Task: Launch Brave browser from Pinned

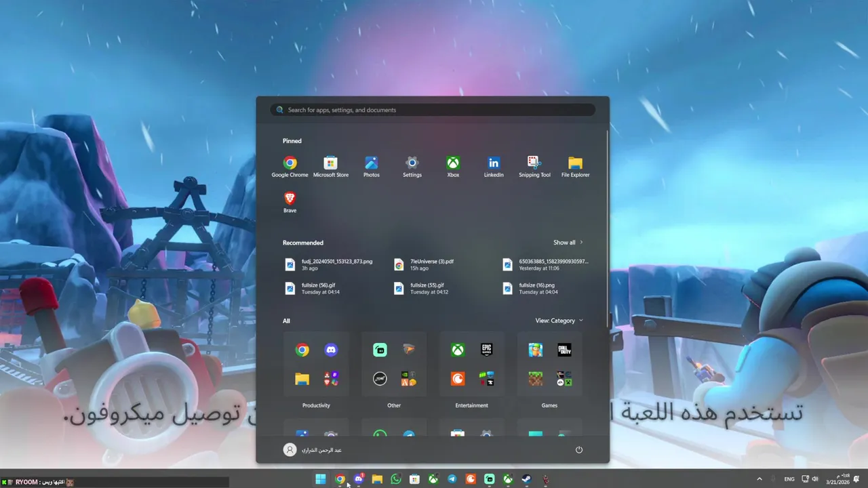Action: pyautogui.click(x=290, y=202)
